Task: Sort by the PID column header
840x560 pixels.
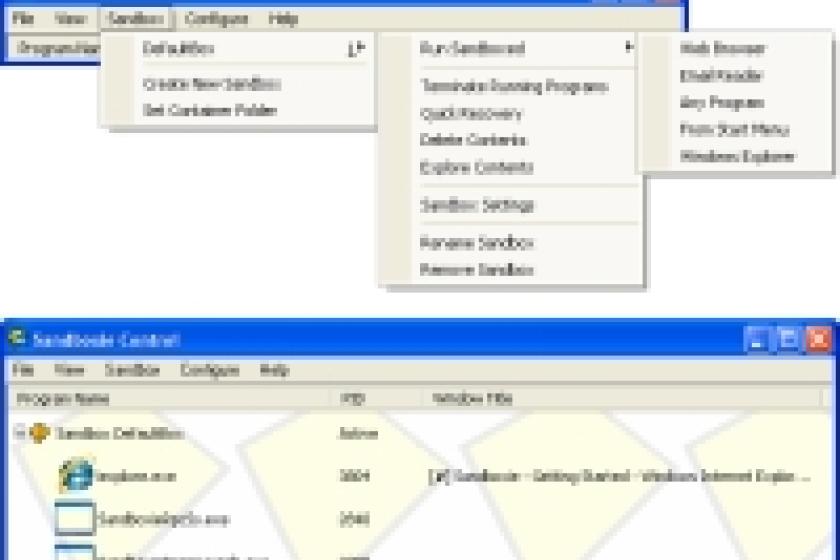Action: coord(375,399)
